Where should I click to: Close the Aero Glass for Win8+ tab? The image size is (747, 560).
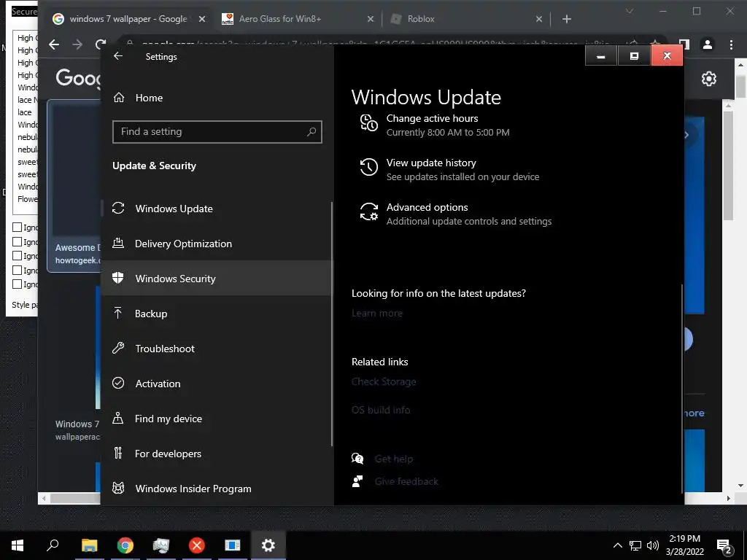pos(370,19)
